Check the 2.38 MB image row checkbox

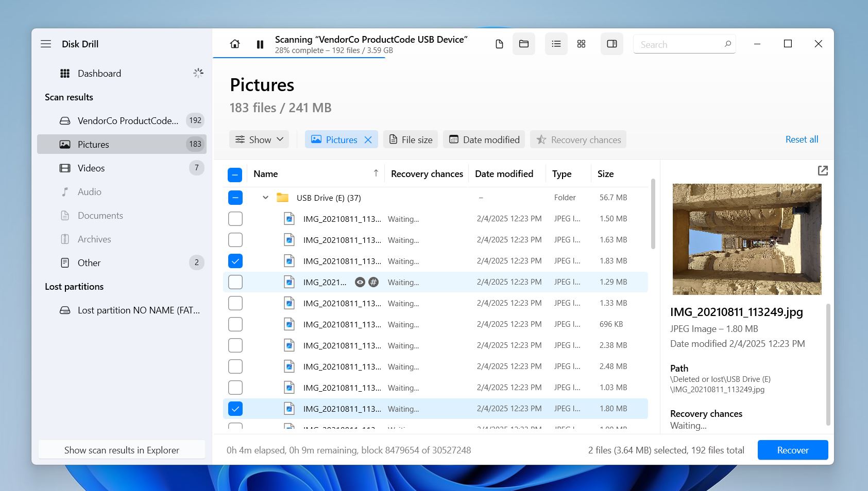pyautogui.click(x=235, y=345)
